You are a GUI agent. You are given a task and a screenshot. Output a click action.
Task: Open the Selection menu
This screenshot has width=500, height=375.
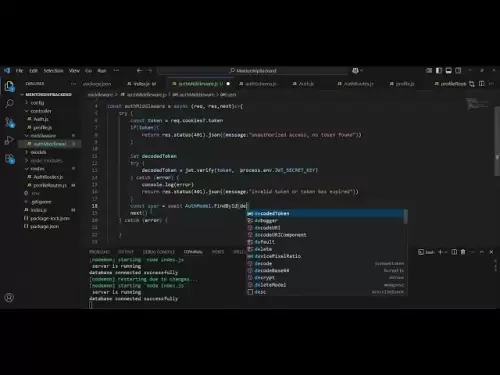coord(53,71)
